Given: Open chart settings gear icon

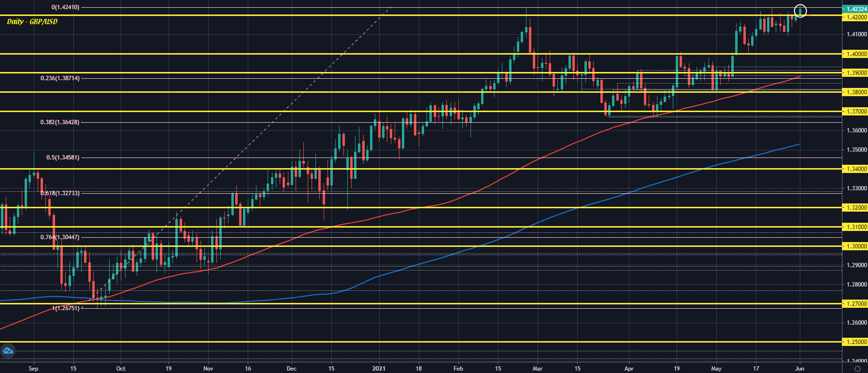Looking at the screenshot, I should click(857, 369).
